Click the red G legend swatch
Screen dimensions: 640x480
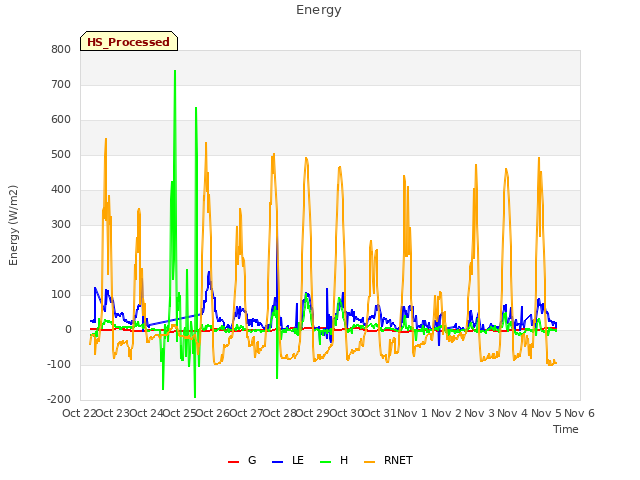click(233, 462)
